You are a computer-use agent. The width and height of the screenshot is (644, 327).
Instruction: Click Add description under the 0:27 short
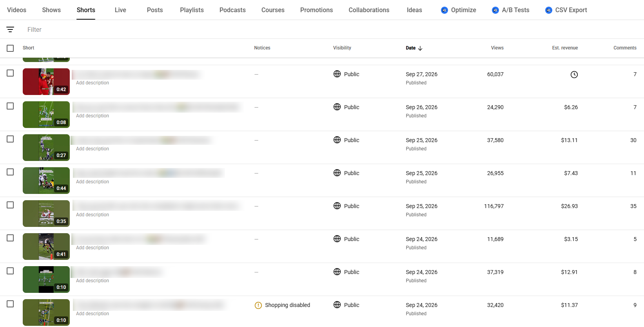point(93,149)
